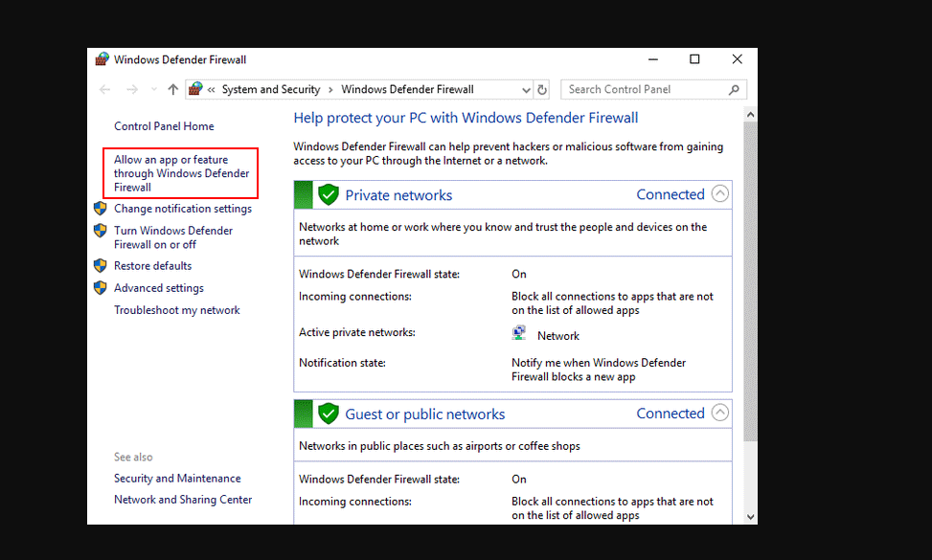Click the search magnifier icon
Viewport: 932px width, 560px height.
(734, 90)
